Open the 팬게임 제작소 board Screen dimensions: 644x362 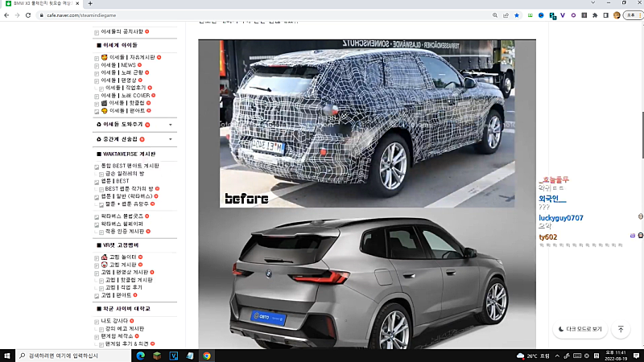coord(117,336)
